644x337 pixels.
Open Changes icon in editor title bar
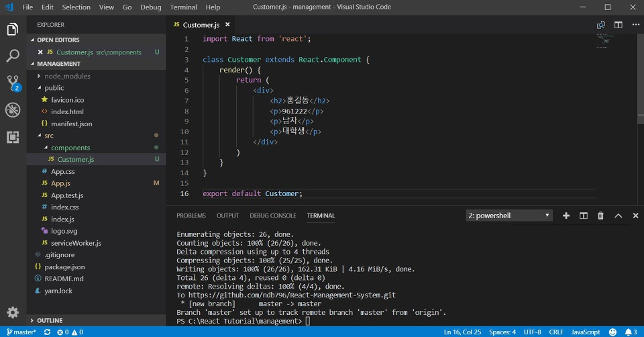pos(601,25)
